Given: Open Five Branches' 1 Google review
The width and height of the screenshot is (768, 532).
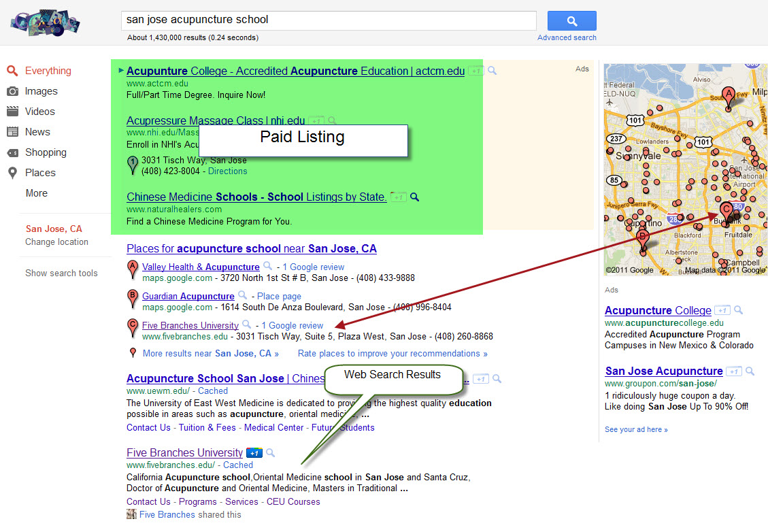Looking at the screenshot, I should coord(293,325).
